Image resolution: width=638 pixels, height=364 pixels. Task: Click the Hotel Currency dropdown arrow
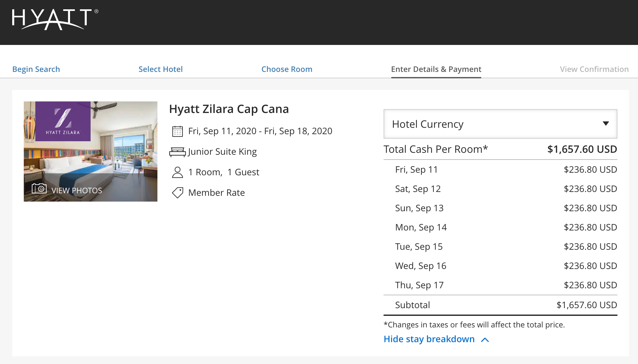click(x=606, y=124)
